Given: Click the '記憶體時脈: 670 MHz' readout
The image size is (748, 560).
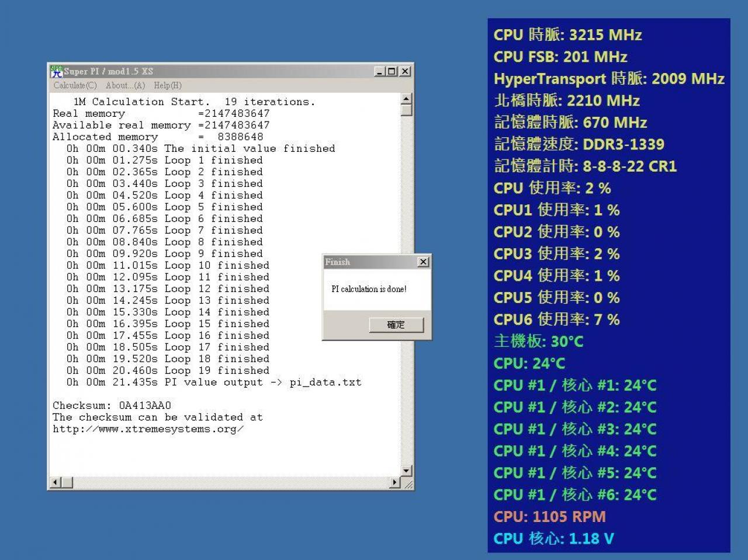Looking at the screenshot, I should coord(570,123).
